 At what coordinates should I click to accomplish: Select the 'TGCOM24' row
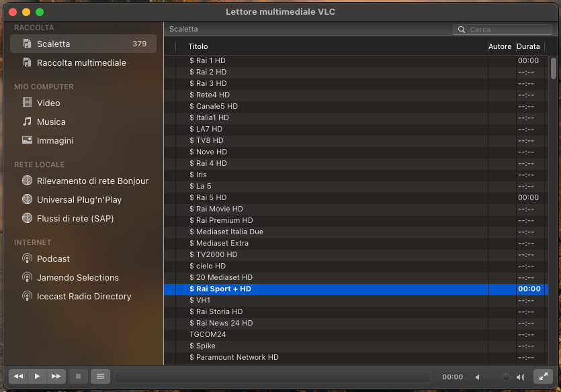[x=356, y=335]
